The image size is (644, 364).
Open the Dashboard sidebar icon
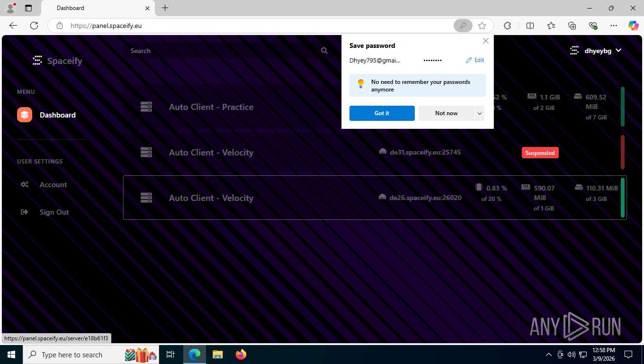point(25,115)
